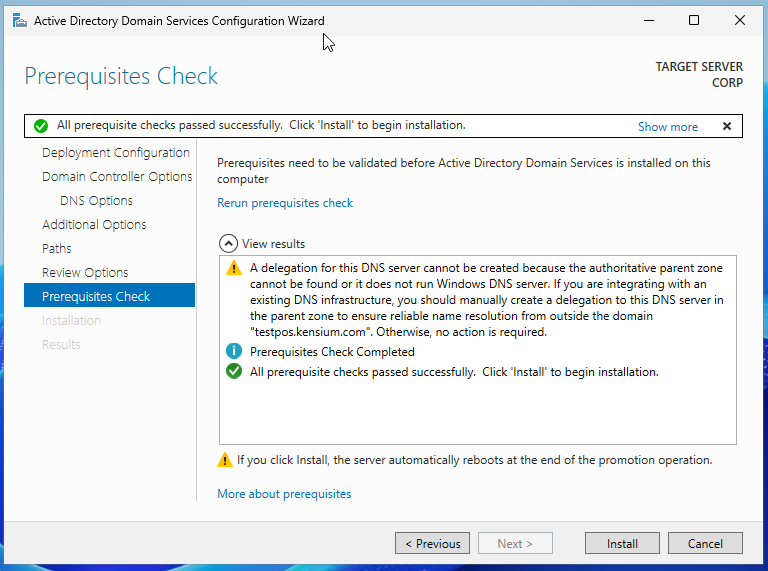Viewport: 768px width, 571px height.
Task: Click 'All prerequisite checks passed' result row
Action: (x=454, y=372)
